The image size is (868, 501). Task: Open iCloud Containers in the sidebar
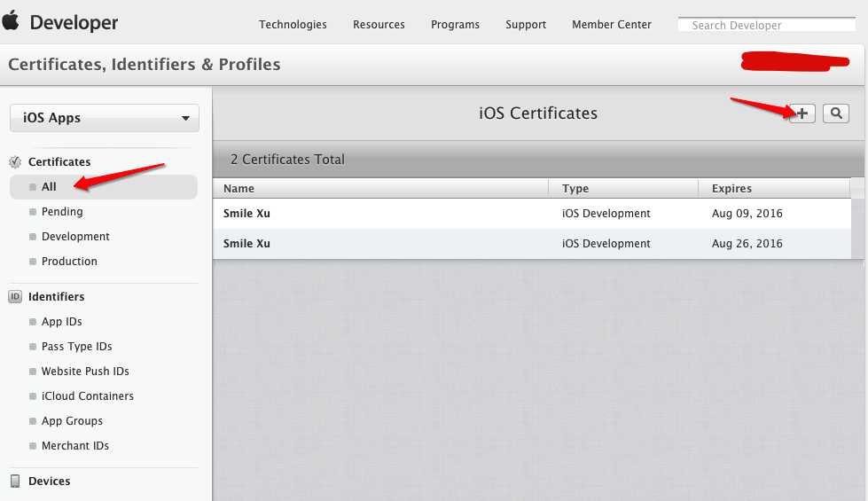click(87, 396)
